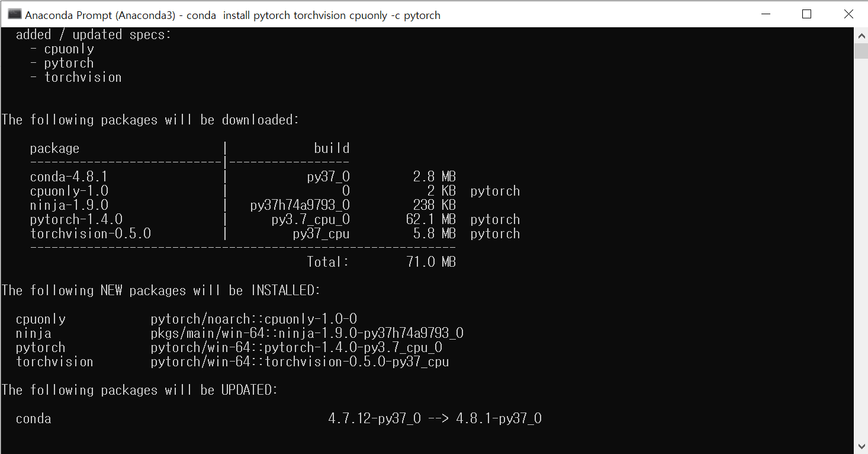This screenshot has width=868, height=454.
Task: Click the '5.8 MB' size value
Action: tap(435, 234)
